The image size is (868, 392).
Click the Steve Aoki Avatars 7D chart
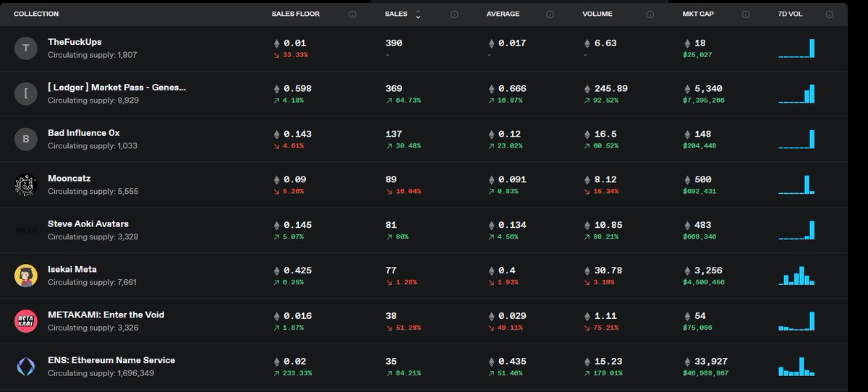point(796,230)
